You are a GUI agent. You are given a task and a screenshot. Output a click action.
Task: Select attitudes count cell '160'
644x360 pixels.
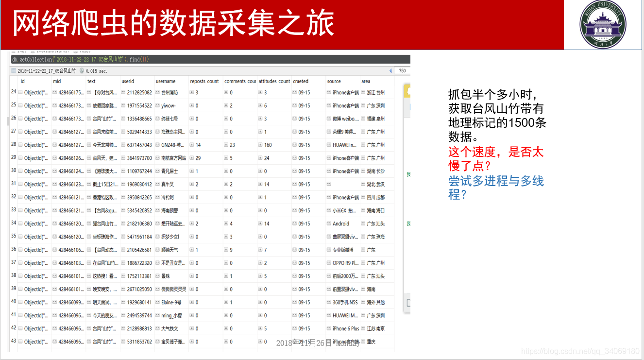[268, 145]
